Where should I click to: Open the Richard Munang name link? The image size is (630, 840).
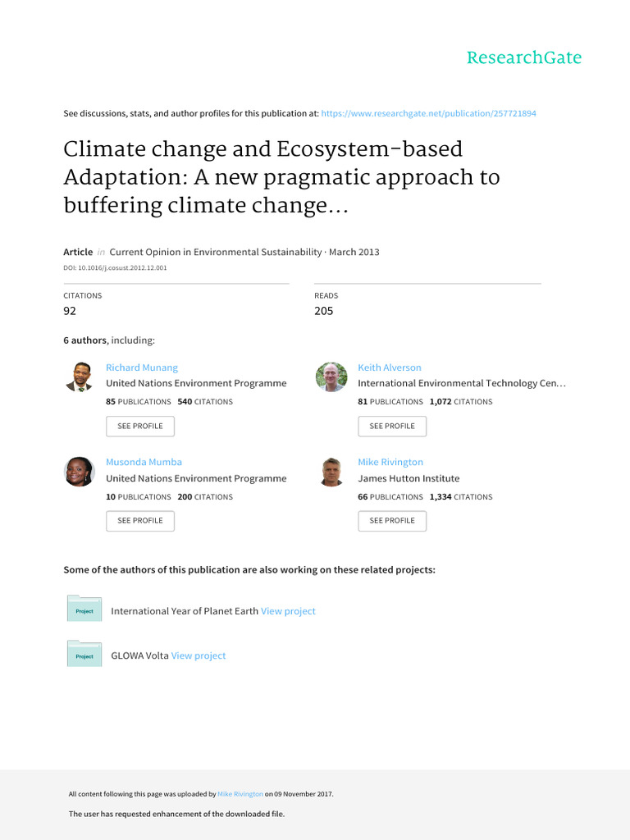(x=141, y=367)
